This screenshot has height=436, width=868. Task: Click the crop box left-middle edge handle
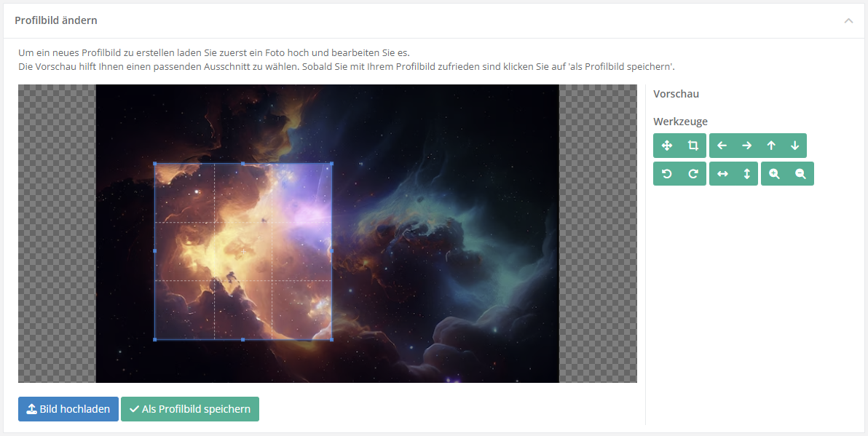coord(155,251)
